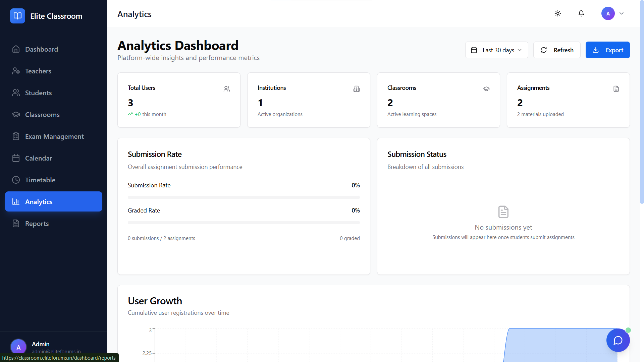
Task: Click the page vertical scrollbar
Action: tap(641, 101)
